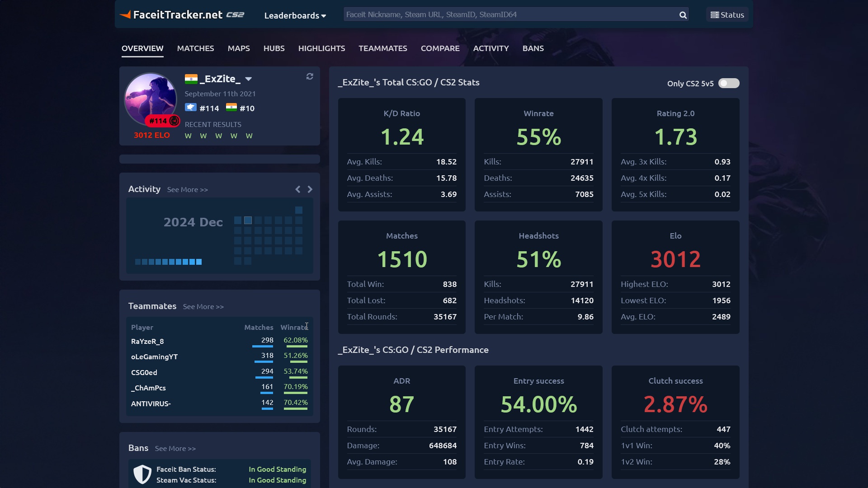Open teammate RaYzeR_8 profile

[147, 342]
